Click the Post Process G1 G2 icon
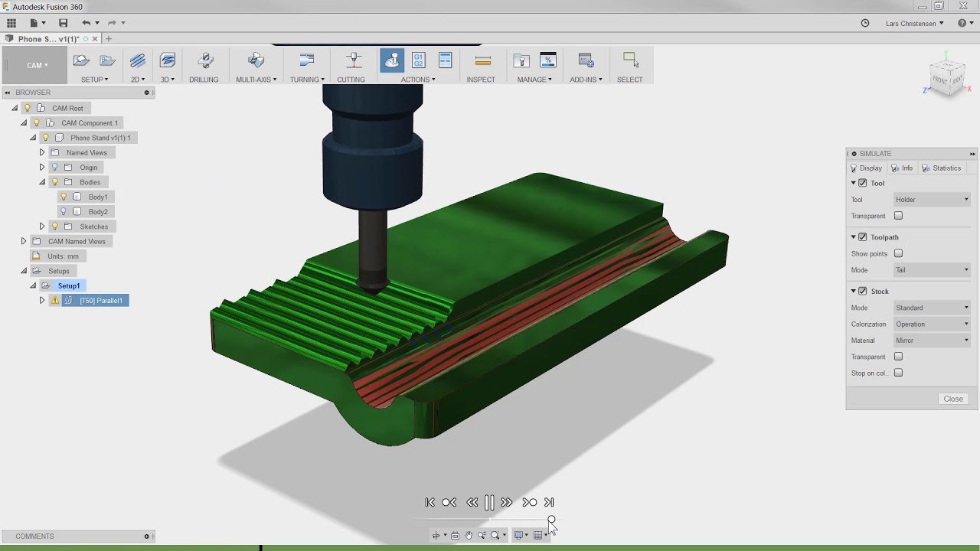 [x=418, y=60]
